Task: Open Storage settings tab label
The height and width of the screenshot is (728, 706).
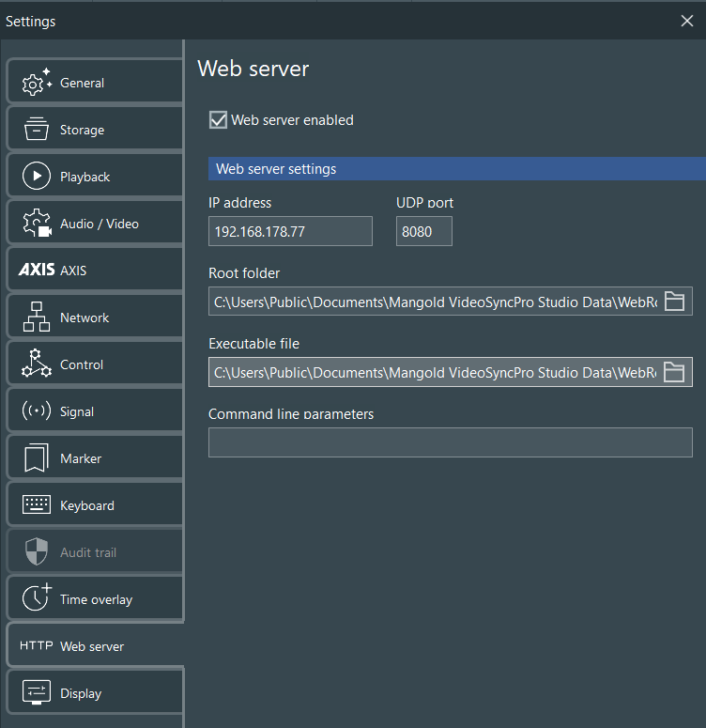Action: (x=83, y=130)
